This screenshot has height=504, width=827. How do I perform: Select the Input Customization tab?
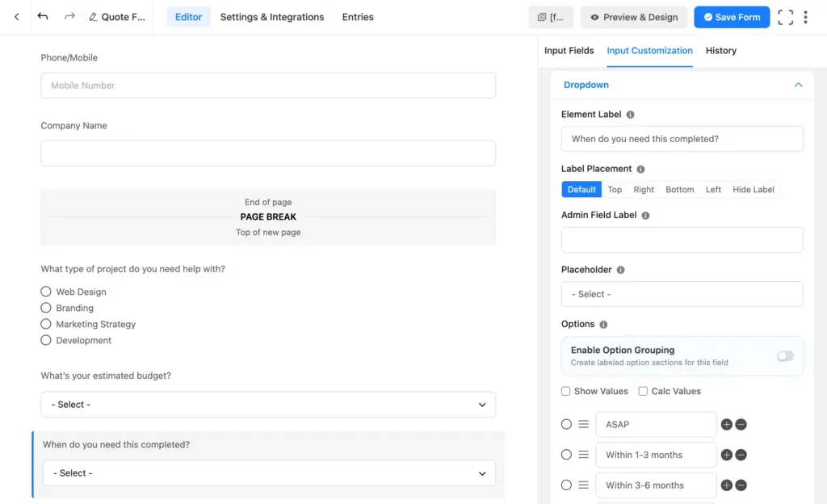pyautogui.click(x=650, y=51)
